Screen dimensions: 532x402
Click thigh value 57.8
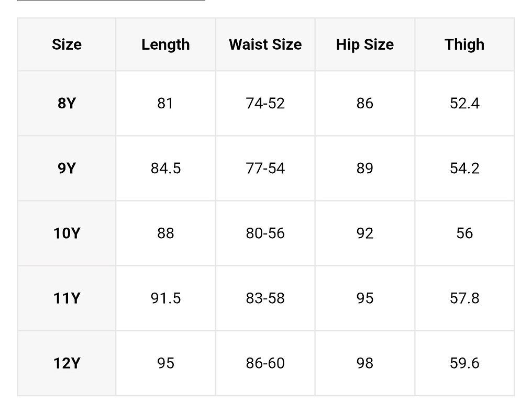point(464,298)
